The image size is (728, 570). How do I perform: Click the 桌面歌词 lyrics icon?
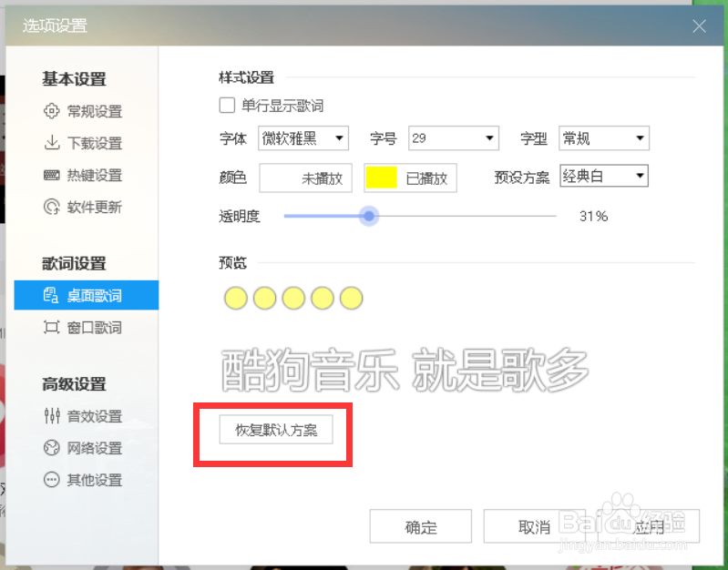[51, 295]
